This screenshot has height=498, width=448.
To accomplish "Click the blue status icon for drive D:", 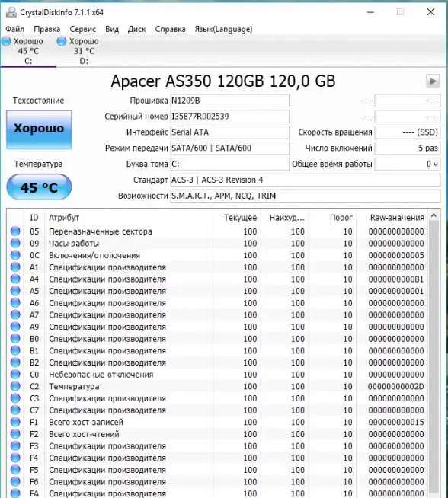I will click(x=61, y=41).
